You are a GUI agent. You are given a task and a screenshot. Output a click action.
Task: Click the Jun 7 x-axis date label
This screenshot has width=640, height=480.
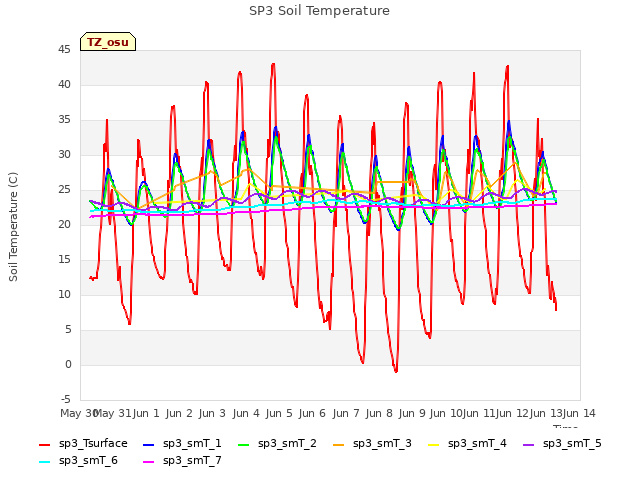pos(346,413)
